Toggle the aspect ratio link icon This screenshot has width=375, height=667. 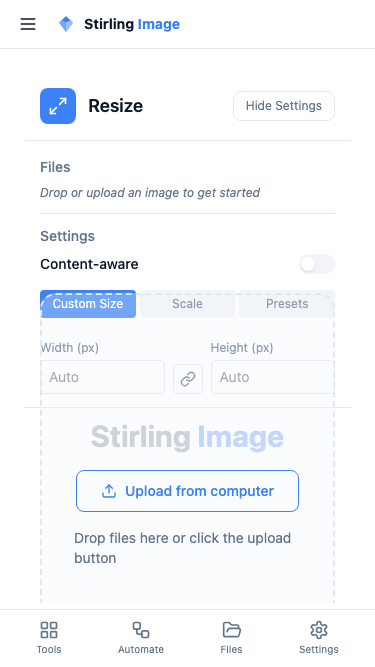(188, 379)
